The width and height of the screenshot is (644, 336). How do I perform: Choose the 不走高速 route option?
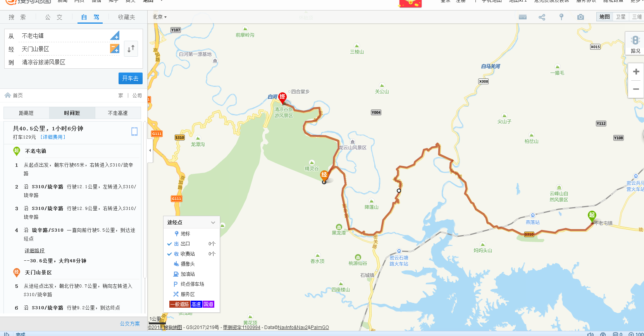click(118, 113)
